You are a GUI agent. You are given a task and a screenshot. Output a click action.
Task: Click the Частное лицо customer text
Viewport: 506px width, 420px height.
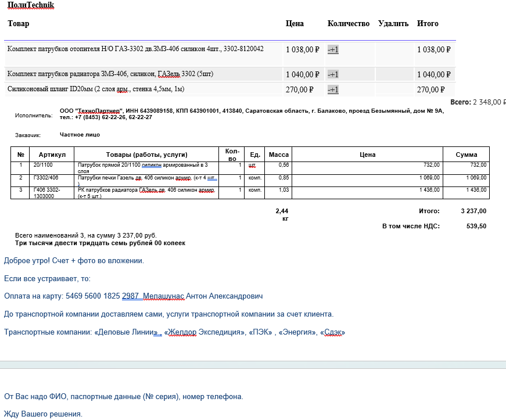(x=80, y=135)
